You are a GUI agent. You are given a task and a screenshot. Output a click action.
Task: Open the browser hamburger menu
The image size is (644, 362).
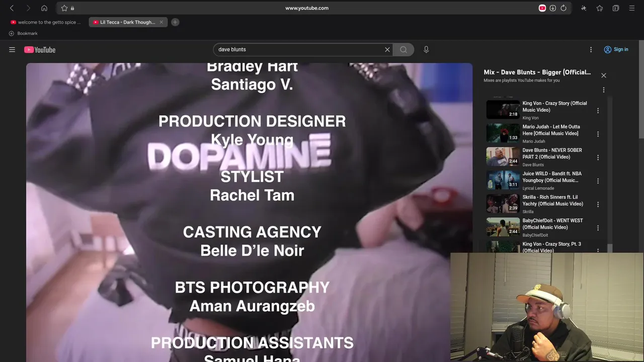[x=632, y=8]
